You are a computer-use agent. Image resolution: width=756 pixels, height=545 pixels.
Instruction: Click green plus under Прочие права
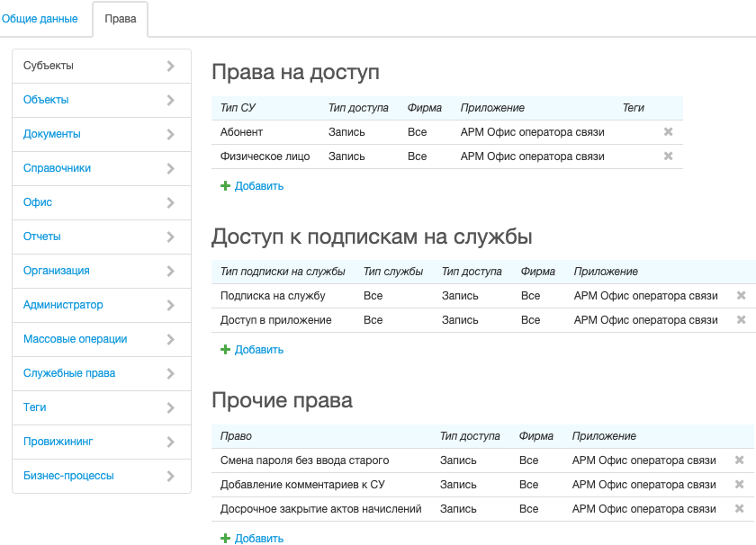225,538
